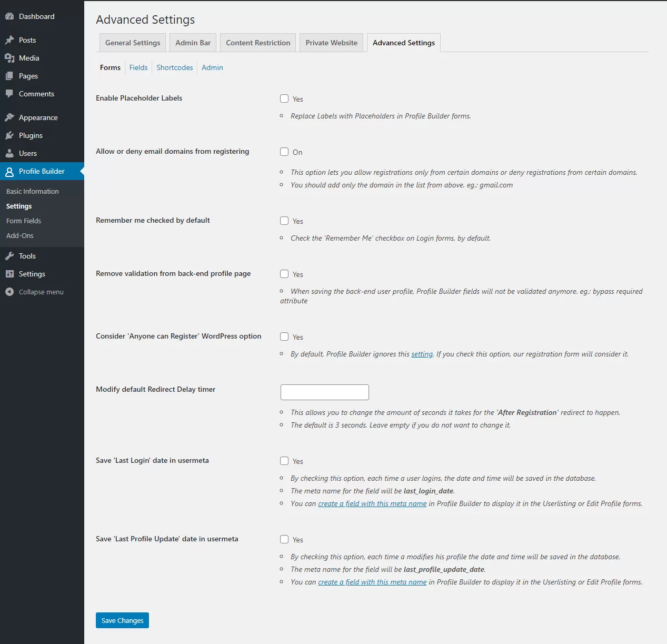Click the Pages icon in sidebar
The height and width of the screenshot is (644, 667).
pyautogui.click(x=9, y=76)
